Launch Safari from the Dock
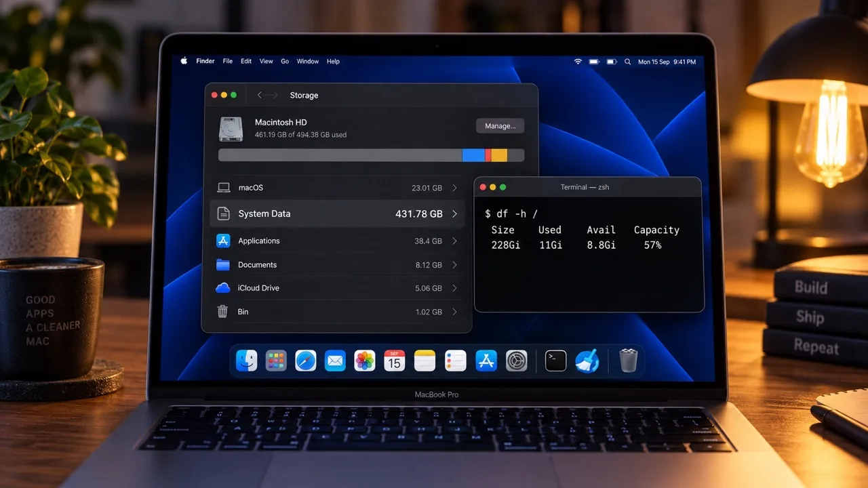 (306, 361)
